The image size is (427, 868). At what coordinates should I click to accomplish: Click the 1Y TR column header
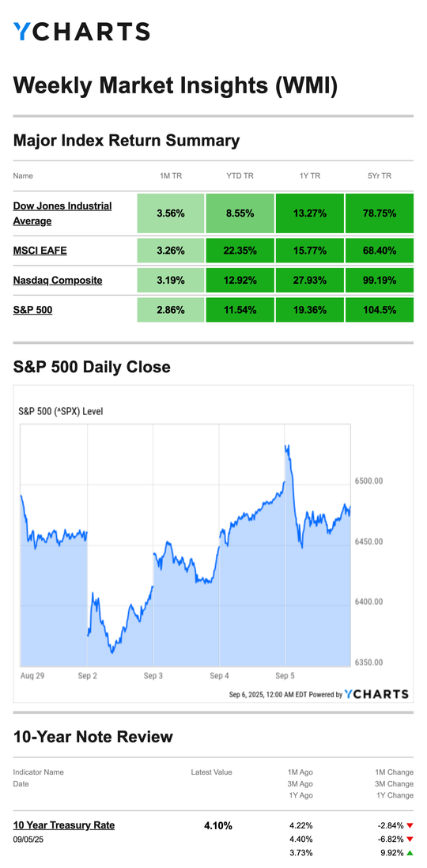(310, 176)
